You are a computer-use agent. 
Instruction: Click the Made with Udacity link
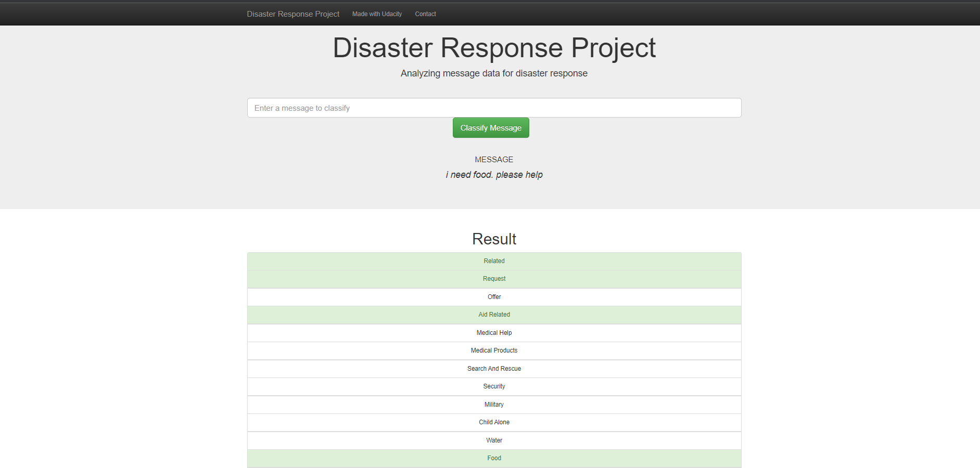377,14
